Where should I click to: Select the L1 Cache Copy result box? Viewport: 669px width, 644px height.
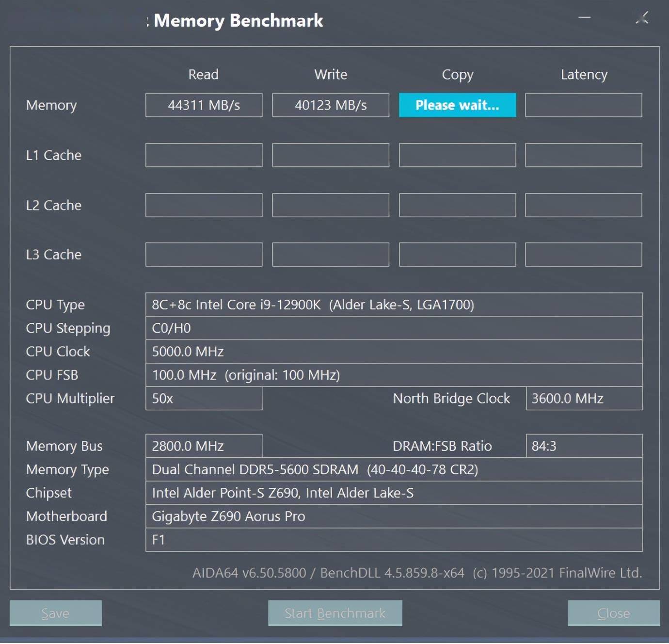pyautogui.click(x=458, y=155)
